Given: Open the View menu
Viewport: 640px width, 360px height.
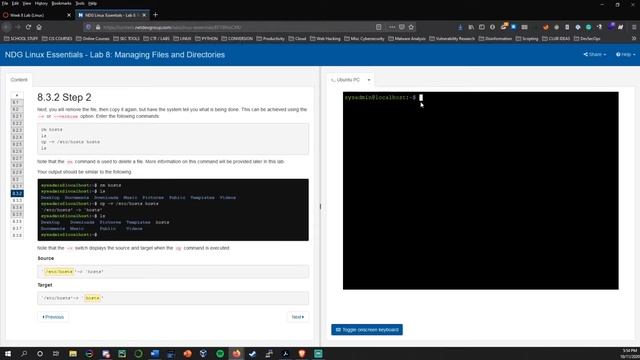Looking at the screenshot, I should [27, 3].
